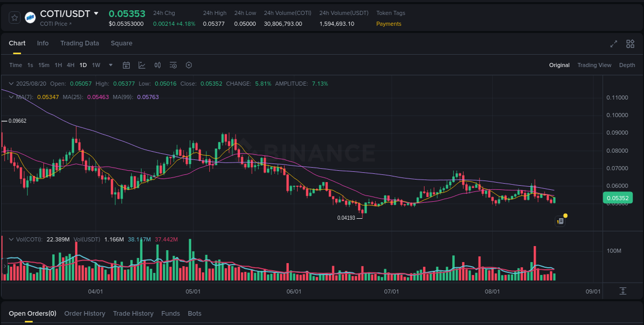Open the technical indicators icon
This screenshot has height=325, width=644.
[142, 65]
